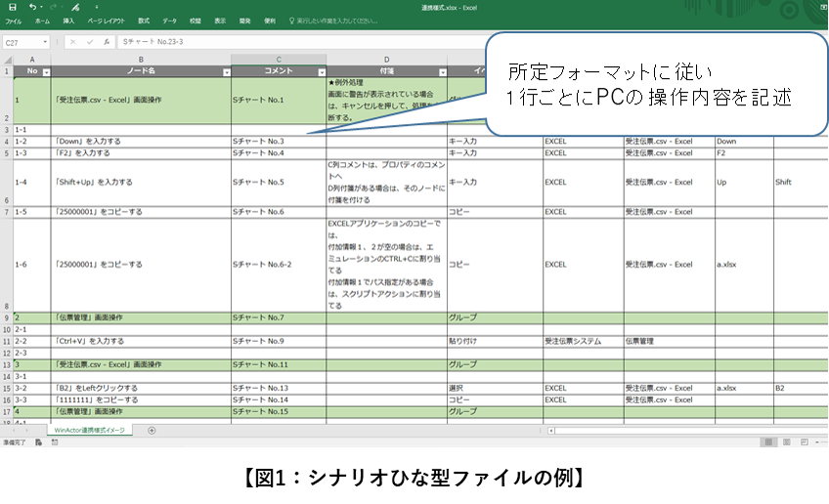829x504 pixels.
Task: Click cell「Ctrl+V」を入力する
Action: tap(141, 341)
